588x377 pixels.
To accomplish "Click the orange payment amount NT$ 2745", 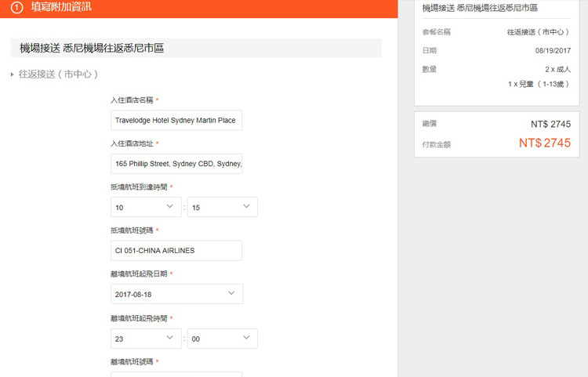I will click(545, 143).
